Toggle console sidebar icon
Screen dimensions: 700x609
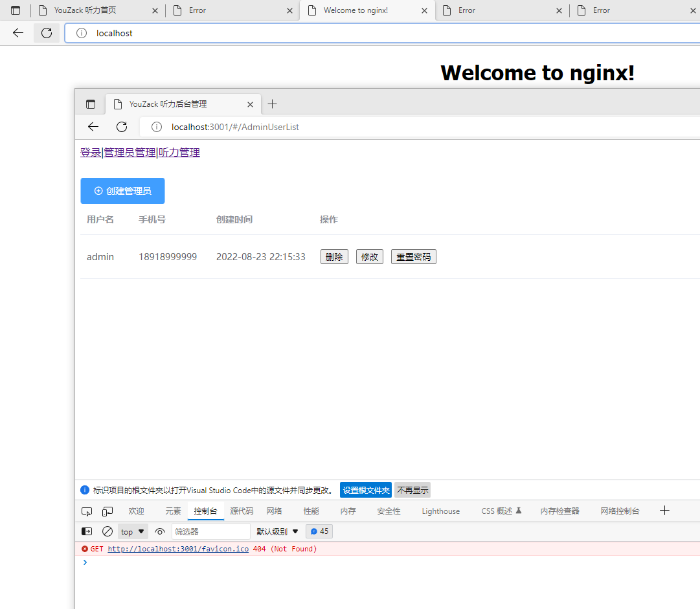click(x=87, y=531)
